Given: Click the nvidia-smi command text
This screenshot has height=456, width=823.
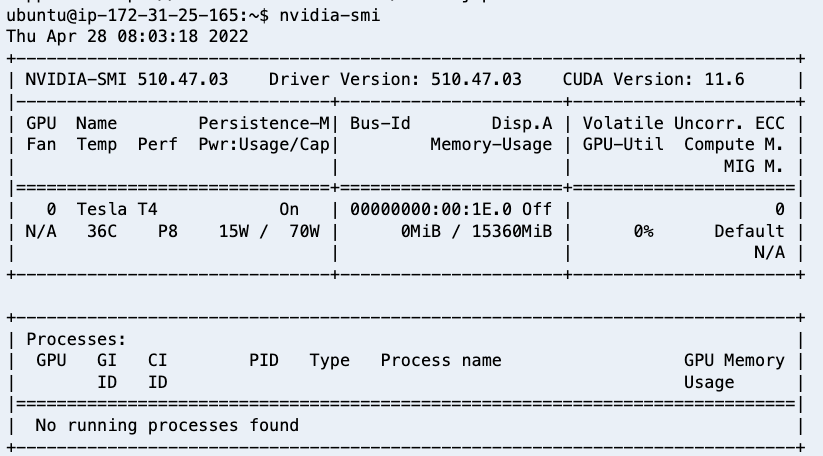Looking at the screenshot, I should point(329,15).
